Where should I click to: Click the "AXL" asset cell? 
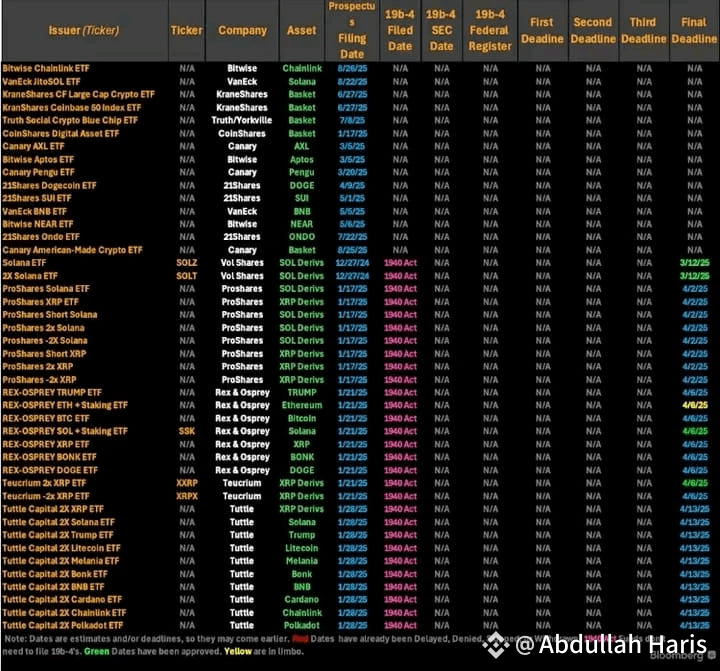(302, 147)
